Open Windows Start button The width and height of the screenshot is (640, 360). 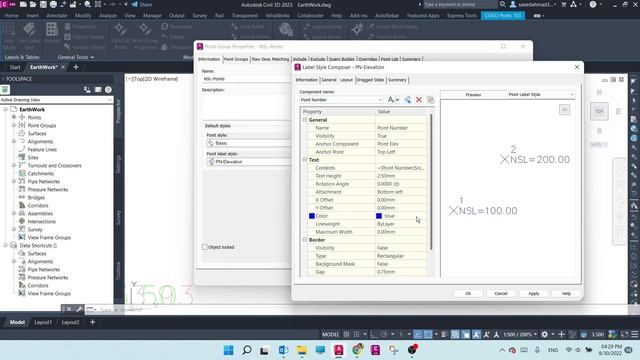point(229,350)
